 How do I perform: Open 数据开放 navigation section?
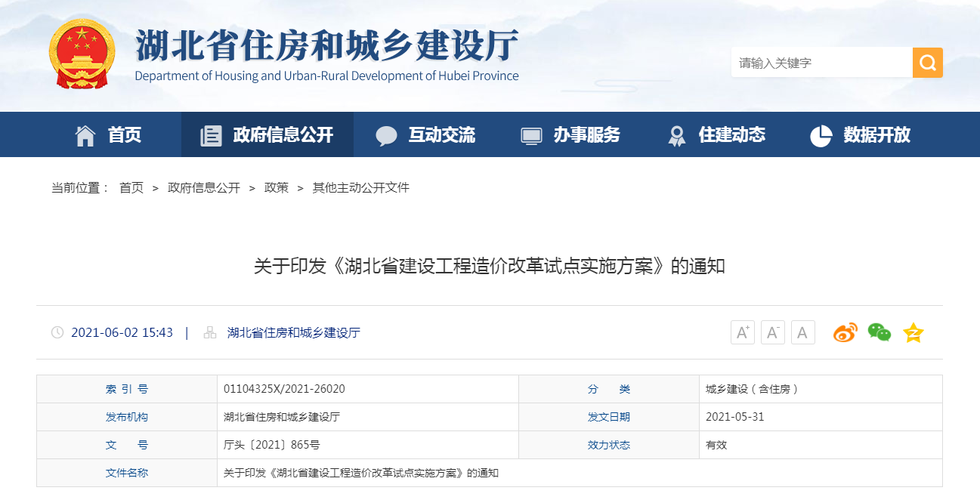tap(861, 135)
